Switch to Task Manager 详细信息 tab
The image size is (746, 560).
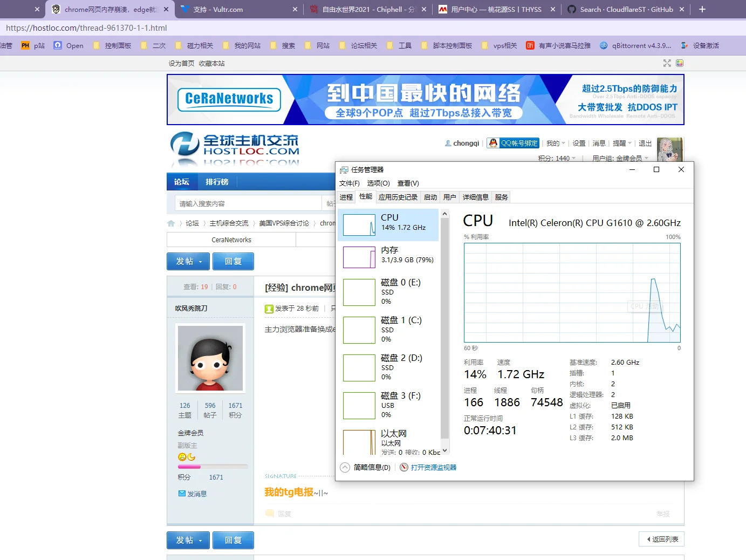point(476,197)
